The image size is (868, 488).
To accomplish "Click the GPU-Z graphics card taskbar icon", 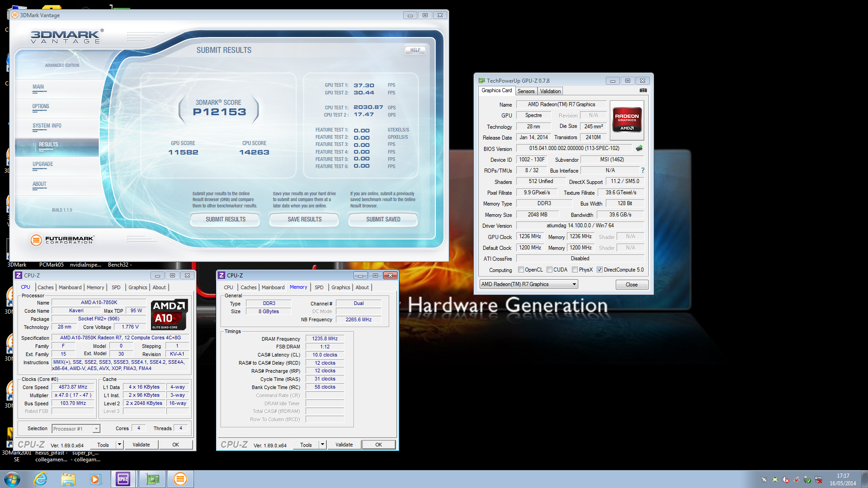I will (x=152, y=479).
